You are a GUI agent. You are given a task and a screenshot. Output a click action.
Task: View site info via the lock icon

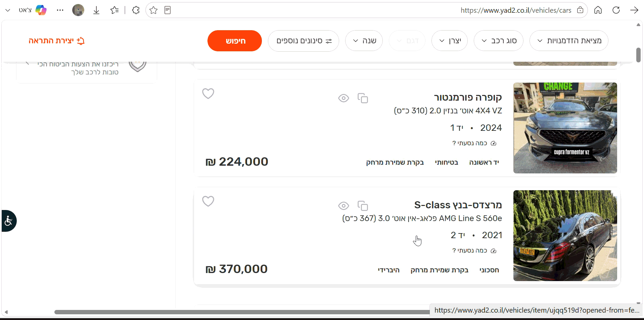click(x=580, y=10)
